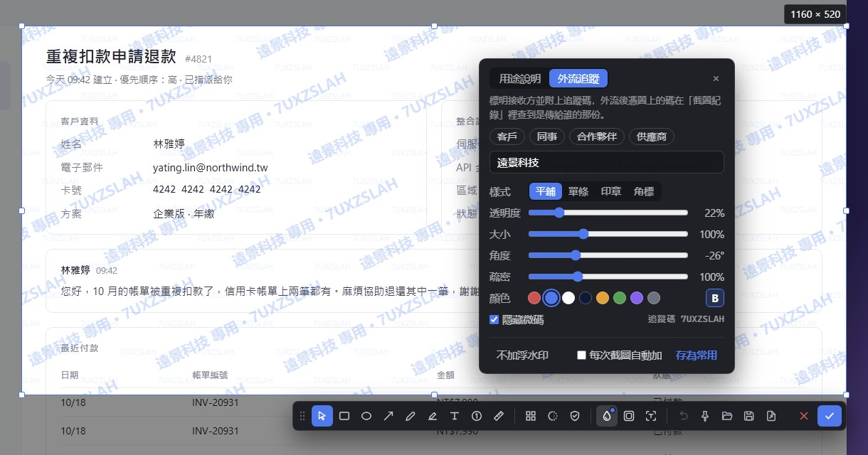Adjust the 大小 size slider
Screen dimensions: 868x455
pyautogui.click(x=608, y=234)
